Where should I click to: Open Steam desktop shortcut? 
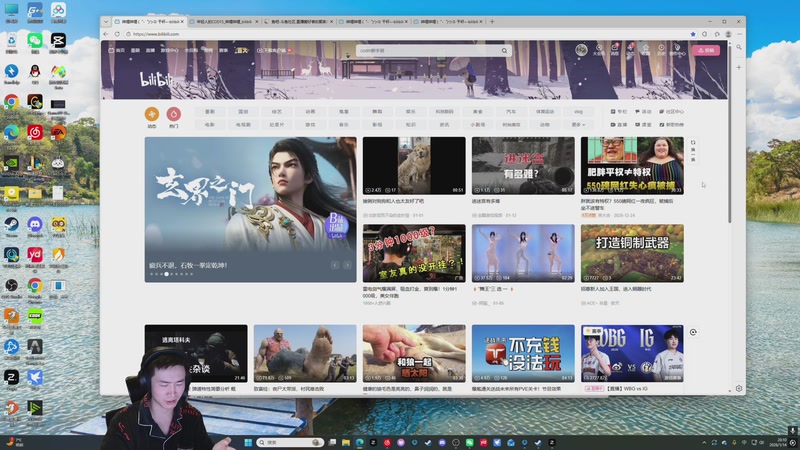click(x=11, y=227)
